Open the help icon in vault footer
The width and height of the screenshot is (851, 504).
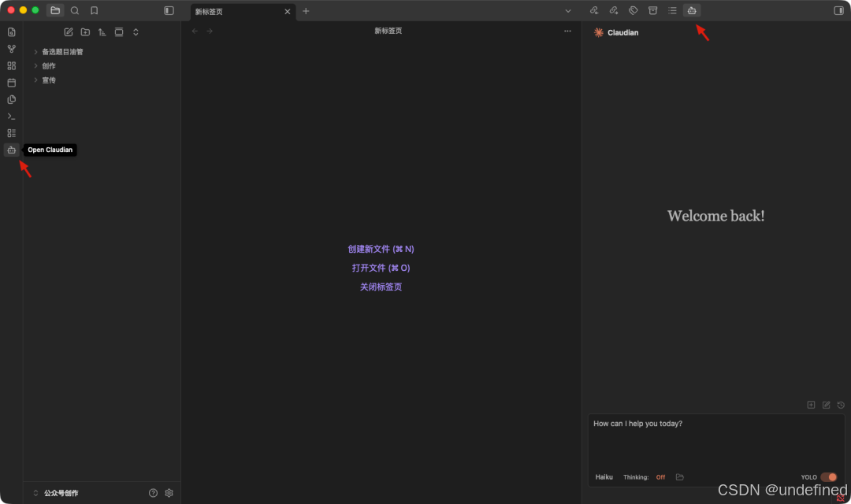(153, 493)
